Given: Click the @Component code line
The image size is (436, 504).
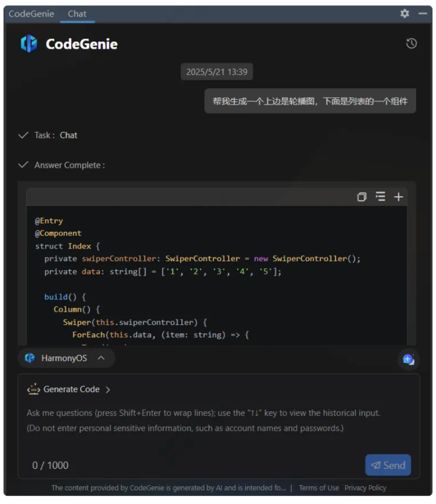Looking at the screenshot, I should pyautogui.click(x=58, y=233).
